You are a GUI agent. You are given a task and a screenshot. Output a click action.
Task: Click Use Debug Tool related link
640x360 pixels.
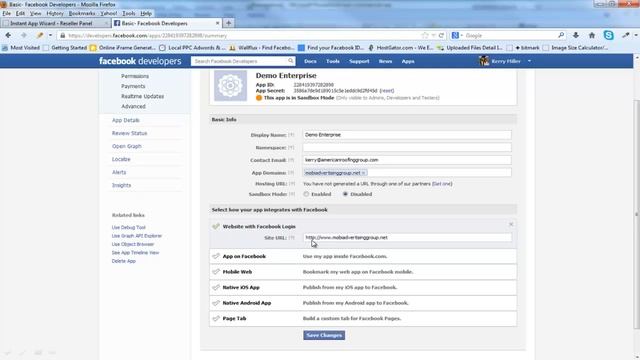point(129,228)
